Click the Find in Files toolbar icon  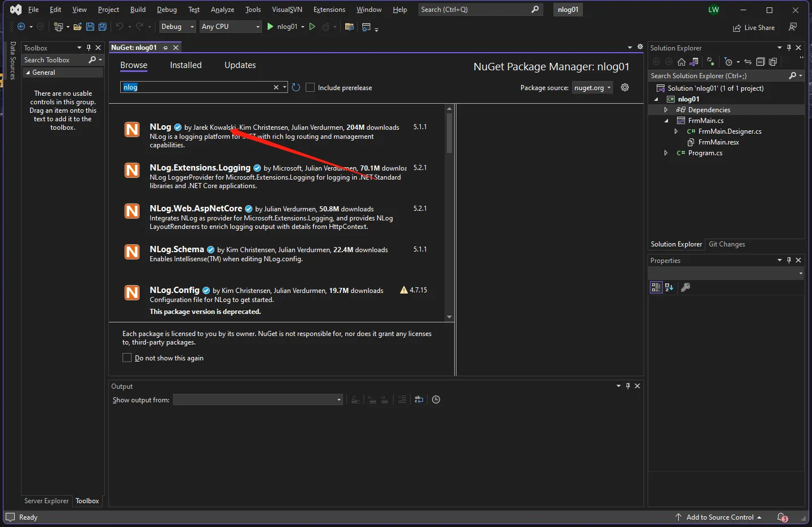click(349, 27)
